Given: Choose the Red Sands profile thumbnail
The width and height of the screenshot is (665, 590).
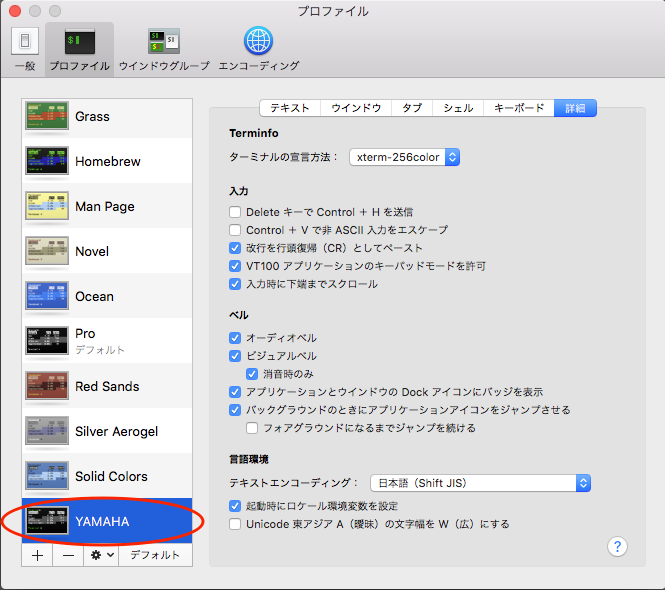Looking at the screenshot, I should [x=47, y=385].
